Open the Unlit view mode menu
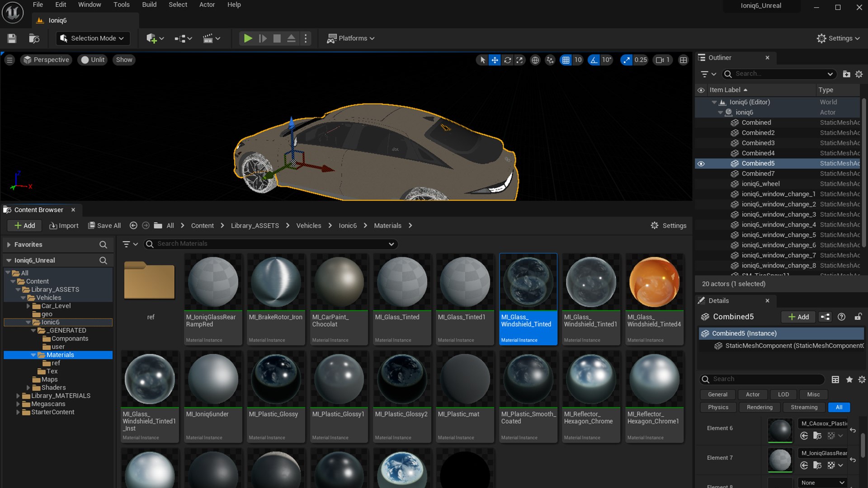This screenshot has width=868, height=488. click(93, 60)
